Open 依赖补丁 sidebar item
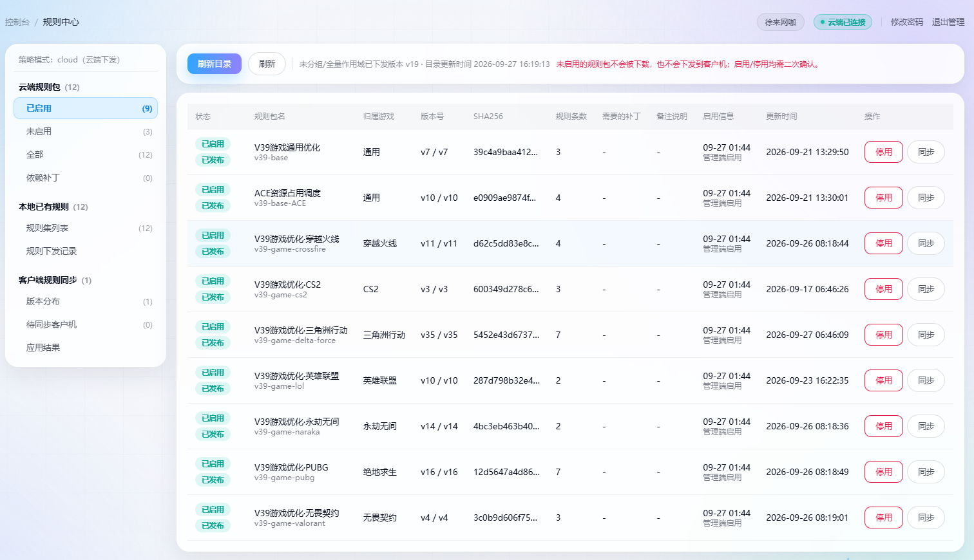974x560 pixels. pos(86,178)
